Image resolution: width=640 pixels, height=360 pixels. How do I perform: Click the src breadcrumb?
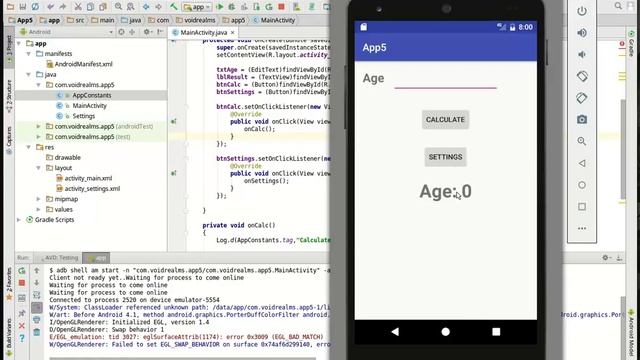[76, 20]
